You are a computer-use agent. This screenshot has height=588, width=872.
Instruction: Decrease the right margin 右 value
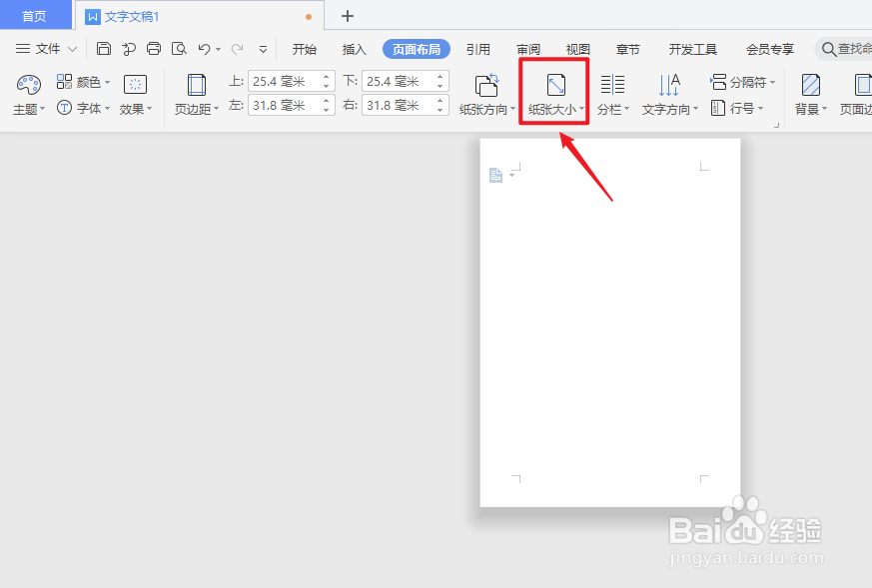439,110
